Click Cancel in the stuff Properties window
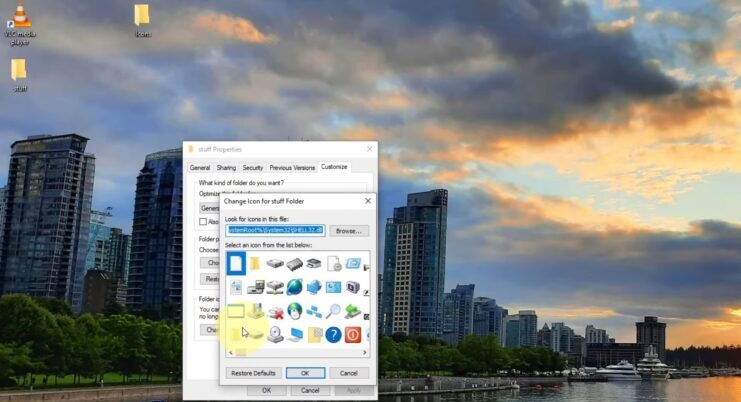 (310, 391)
